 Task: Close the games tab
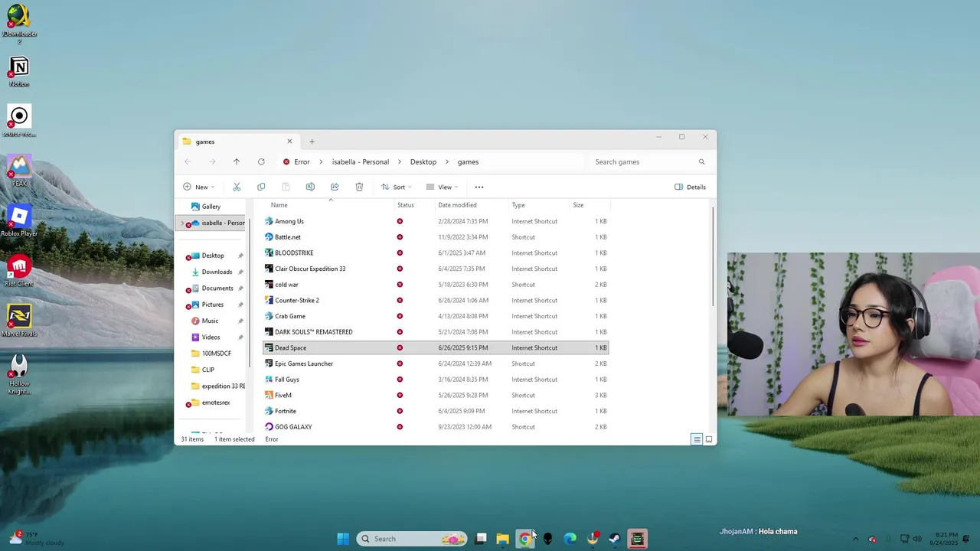tap(289, 142)
